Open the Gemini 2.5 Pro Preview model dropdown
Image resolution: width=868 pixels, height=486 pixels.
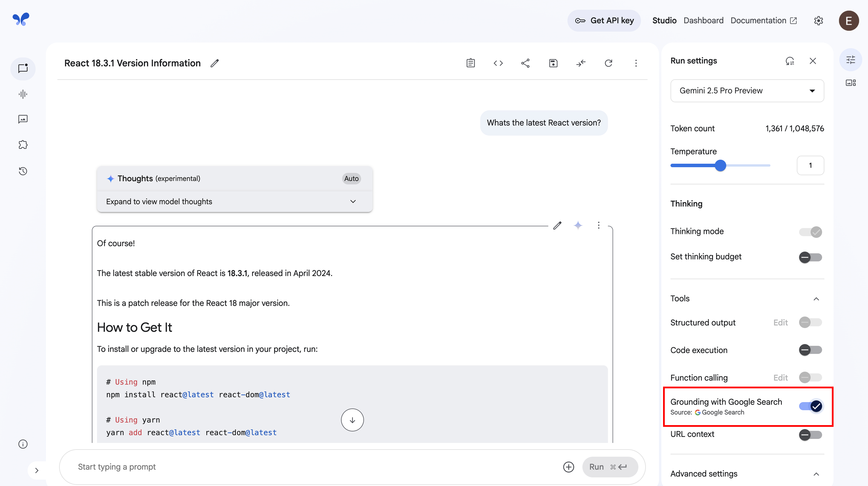747,91
